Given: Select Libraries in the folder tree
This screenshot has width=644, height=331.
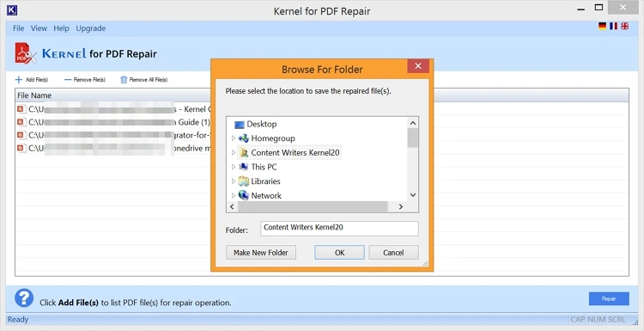Looking at the screenshot, I should [265, 181].
